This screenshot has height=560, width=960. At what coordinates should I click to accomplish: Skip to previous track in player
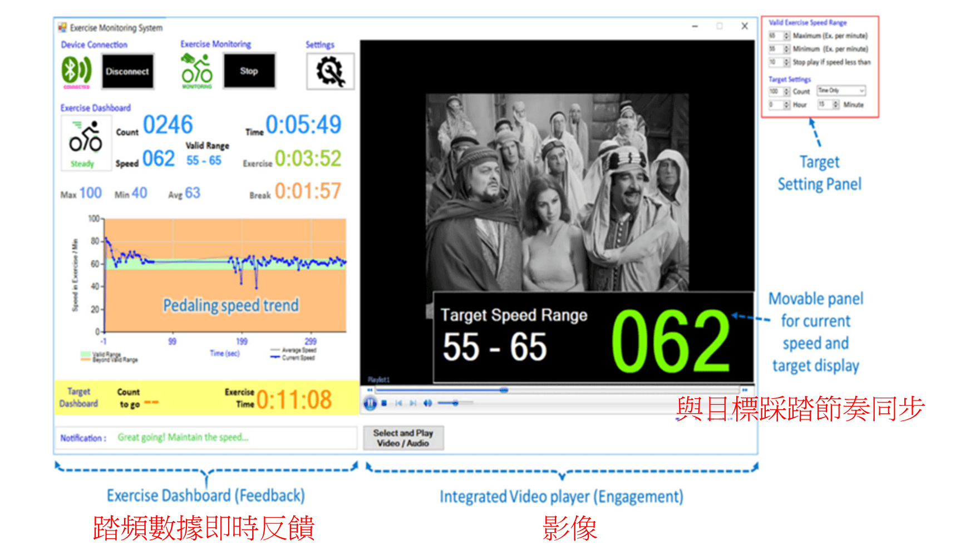(398, 403)
